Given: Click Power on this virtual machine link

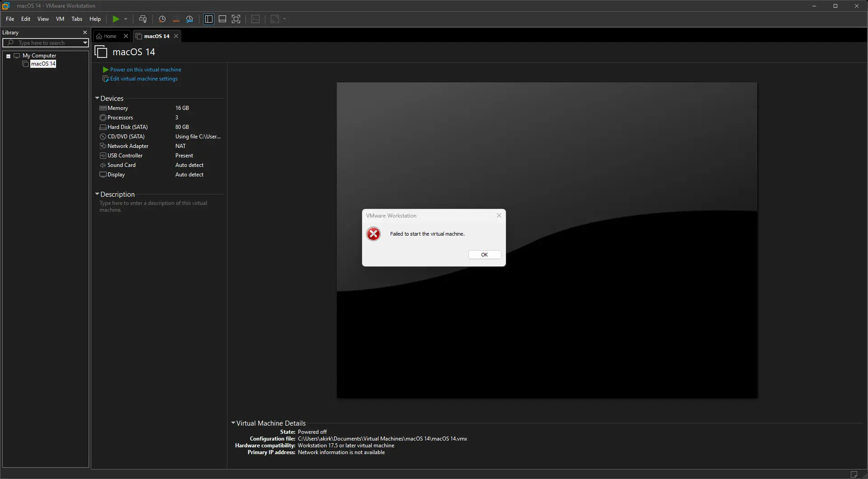Looking at the screenshot, I should (x=146, y=70).
